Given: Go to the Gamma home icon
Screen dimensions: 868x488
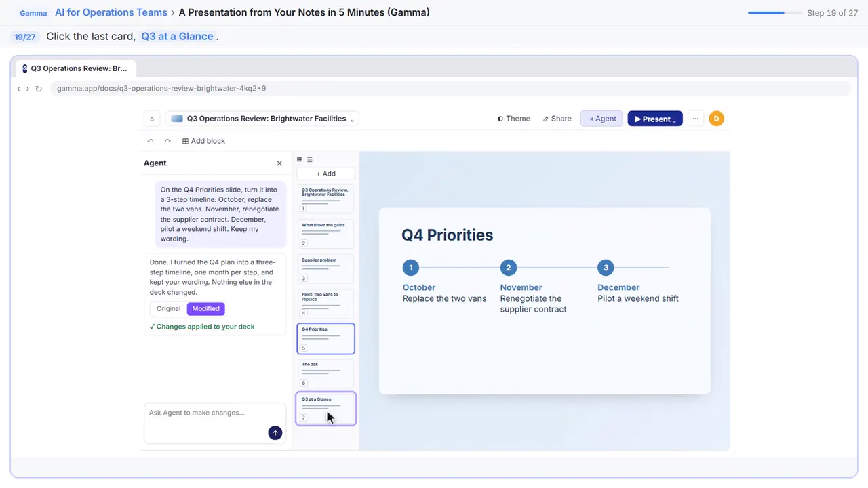Looking at the screenshot, I should (152, 119).
